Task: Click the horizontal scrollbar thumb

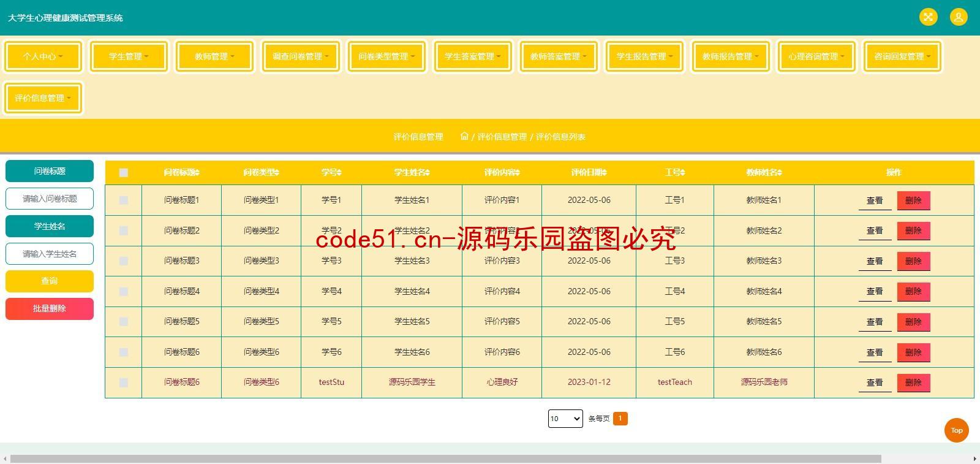Action: click(x=446, y=459)
